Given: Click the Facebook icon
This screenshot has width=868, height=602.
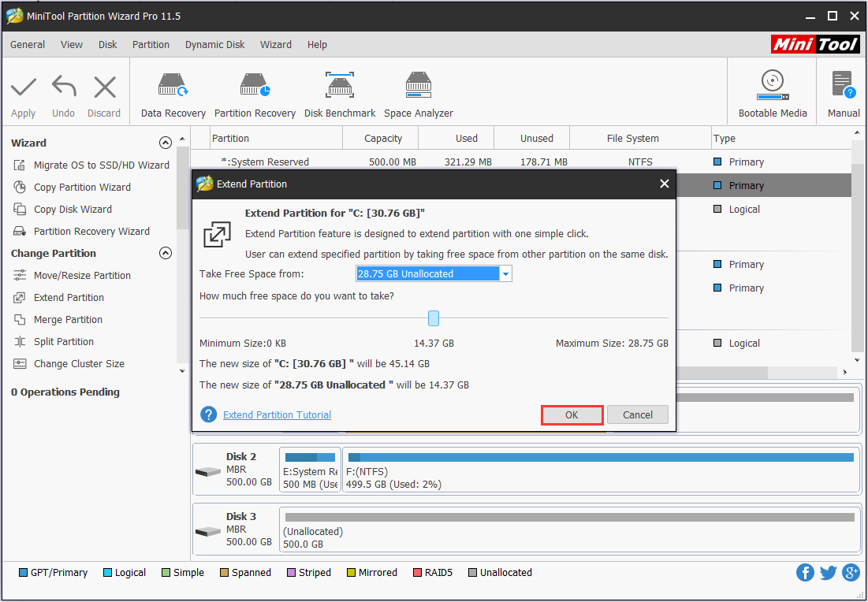Looking at the screenshot, I should (x=805, y=573).
